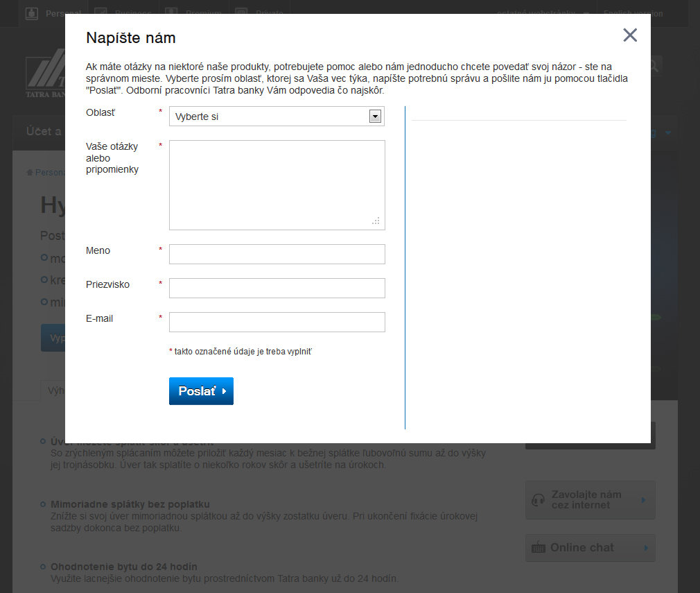
Task: Click the Oblasť dropdown arrow button
Action: click(375, 117)
